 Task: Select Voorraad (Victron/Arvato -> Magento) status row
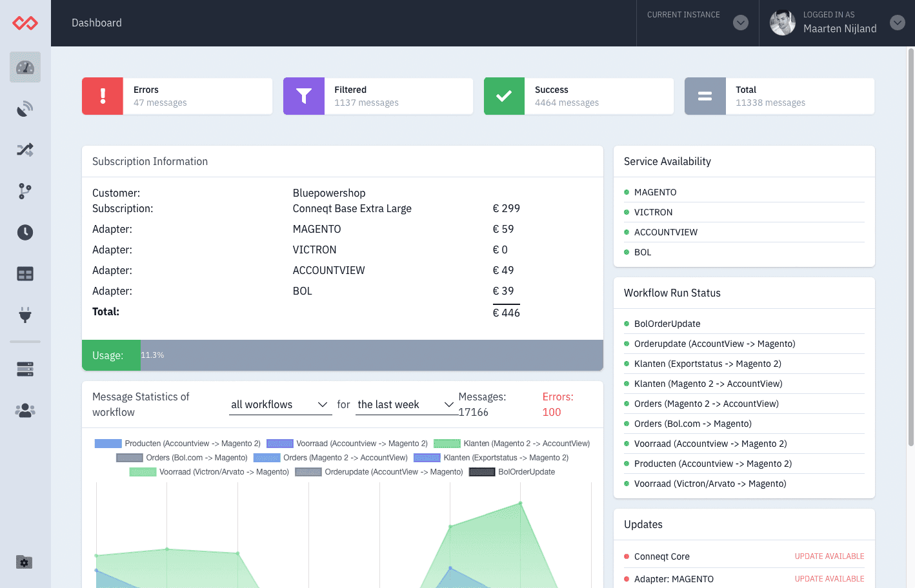tap(744, 484)
